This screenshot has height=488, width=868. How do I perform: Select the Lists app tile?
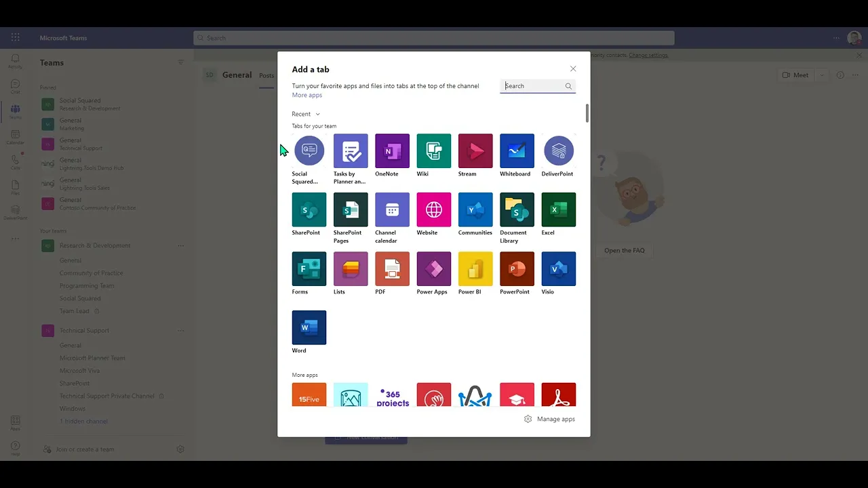351,268
